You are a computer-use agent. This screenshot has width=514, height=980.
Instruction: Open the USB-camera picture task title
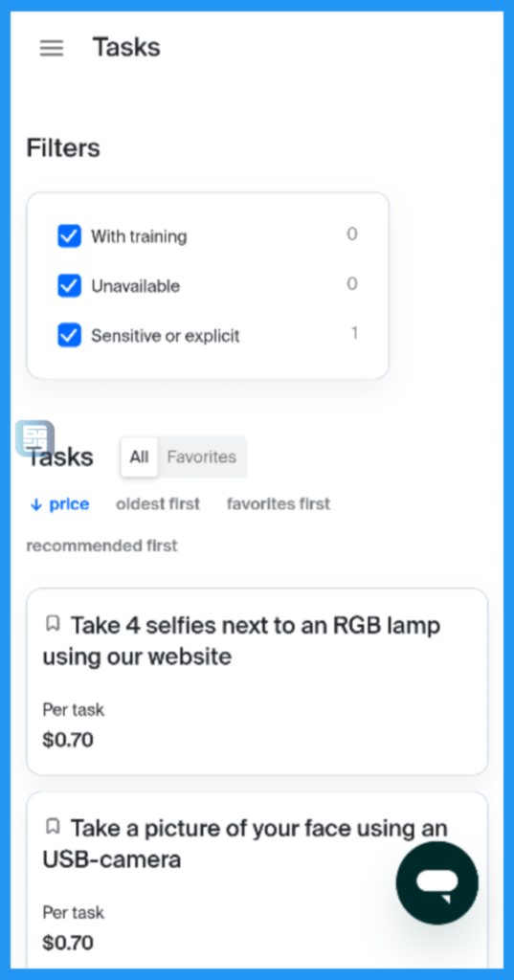[245, 844]
